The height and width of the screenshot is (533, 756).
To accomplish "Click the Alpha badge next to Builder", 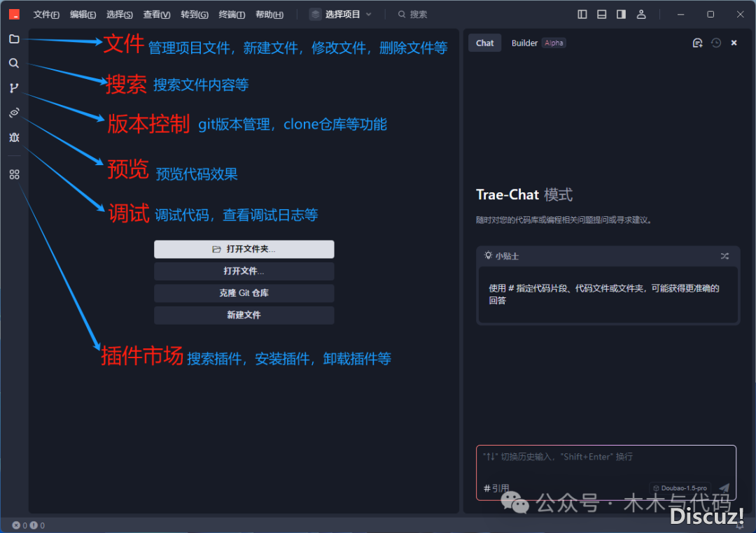I will (554, 43).
